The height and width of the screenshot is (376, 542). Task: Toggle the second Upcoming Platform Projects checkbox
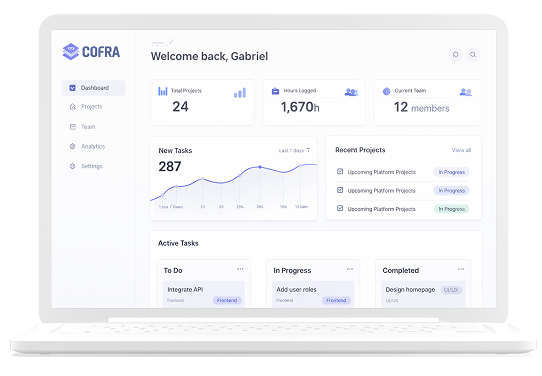coord(340,190)
